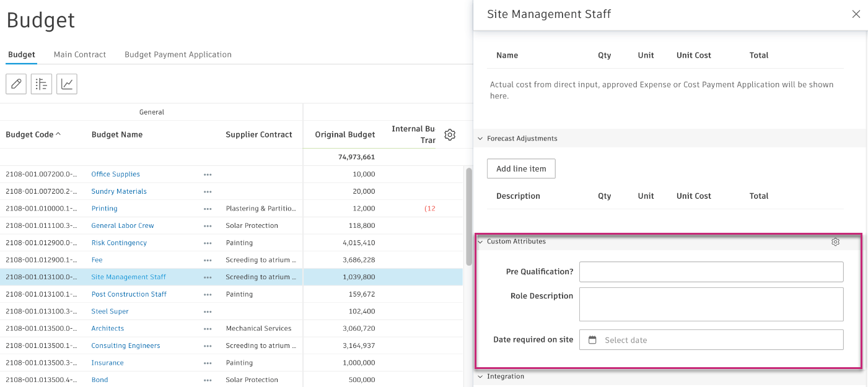Screen dimensions: 868x387
Task: Open the three-dot menu for Printing row
Action: [208, 209]
